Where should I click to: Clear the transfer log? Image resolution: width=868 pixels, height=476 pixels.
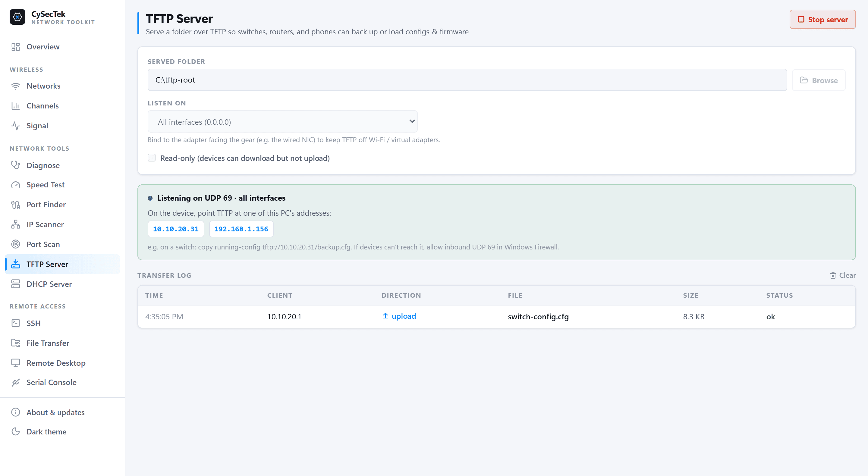click(x=842, y=276)
